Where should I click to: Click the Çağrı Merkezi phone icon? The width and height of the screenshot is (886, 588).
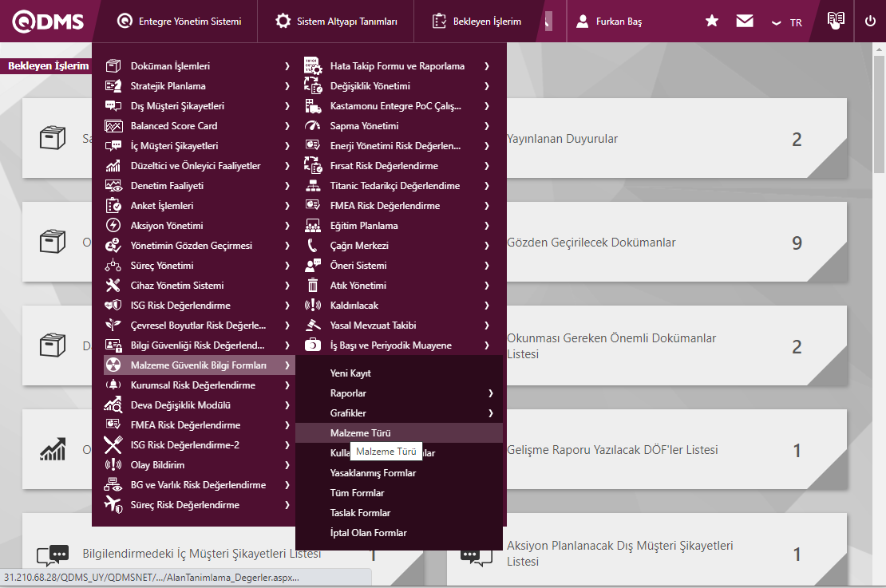pyautogui.click(x=313, y=246)
